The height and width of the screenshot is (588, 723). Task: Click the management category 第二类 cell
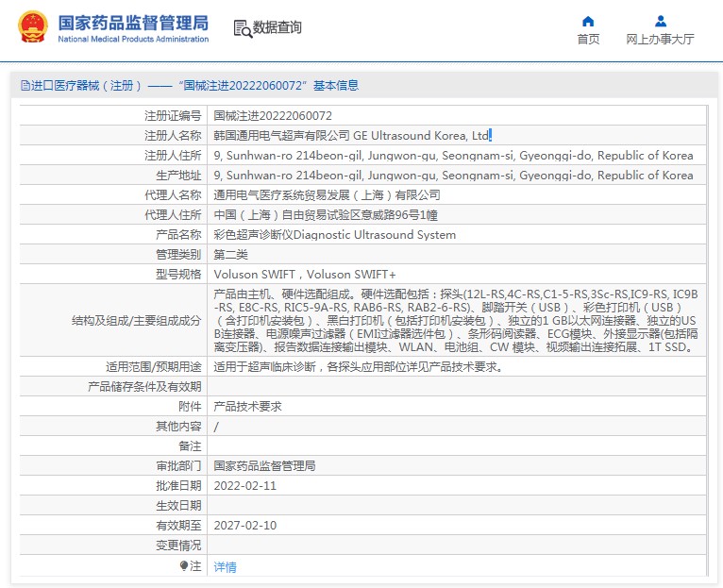pyautogui.click(x=230, y=255)
